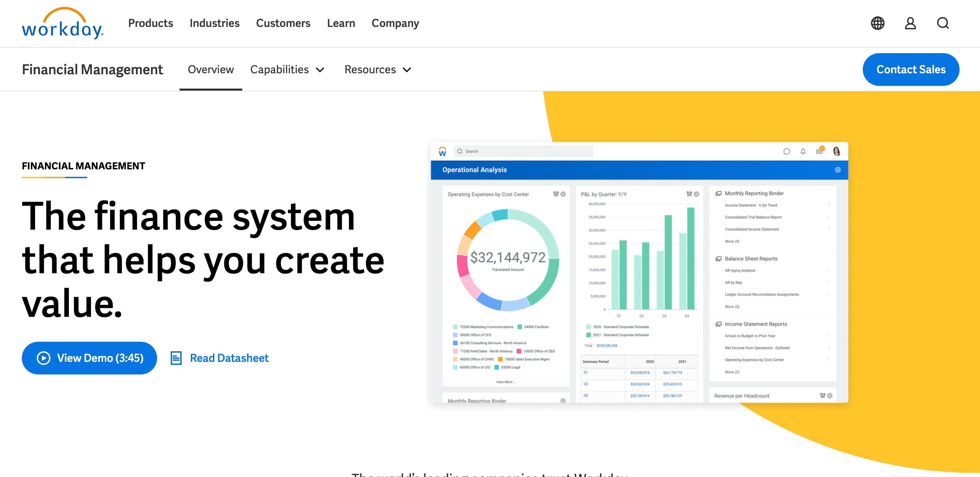Click gear icon on bottom Monthly Reporting Binder card
Viewport: 980px width, 477px height.
click(563, 401)
